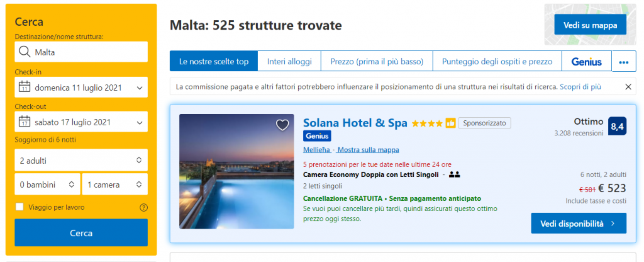Click the heart icon to save Solana Hotel
This screenshot has height=262, width=644.
pos(282,125)
